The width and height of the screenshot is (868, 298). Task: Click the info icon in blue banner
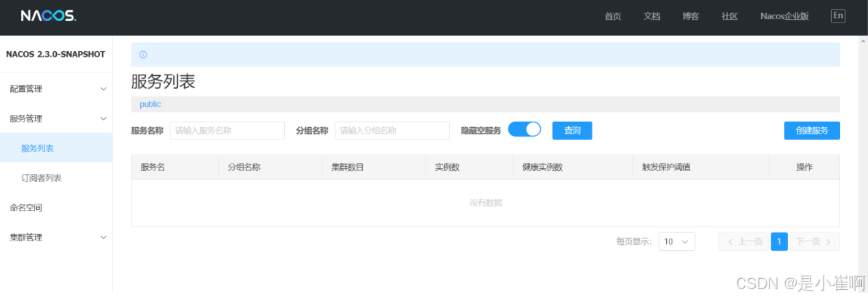[x=143, y=55]
